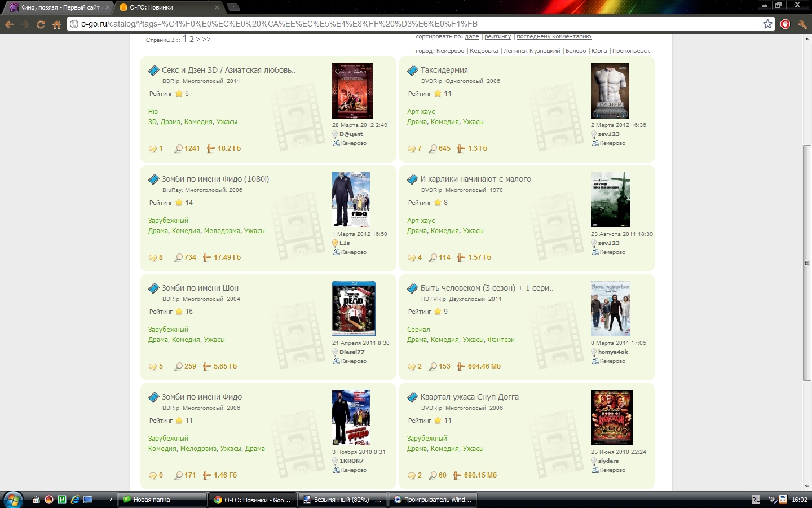Click the size icon beside 604.46 Мб
Image resolution: width=812 pixels, height=508 pixels.
coord(461,367)
